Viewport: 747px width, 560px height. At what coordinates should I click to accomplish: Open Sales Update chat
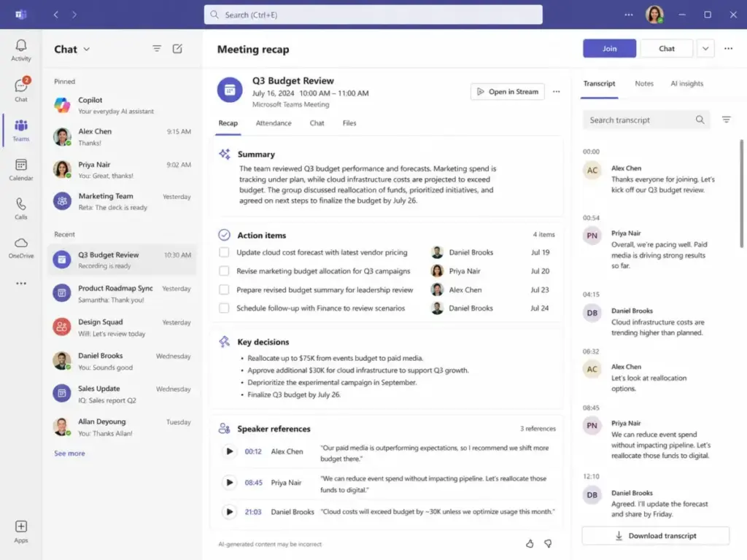(x=122, y=394)
